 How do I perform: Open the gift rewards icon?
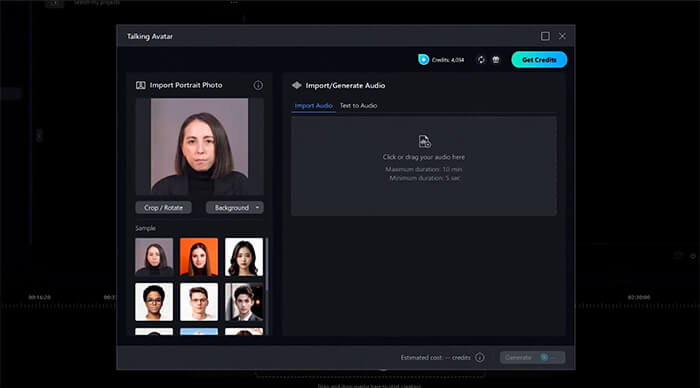pos(496,60)
